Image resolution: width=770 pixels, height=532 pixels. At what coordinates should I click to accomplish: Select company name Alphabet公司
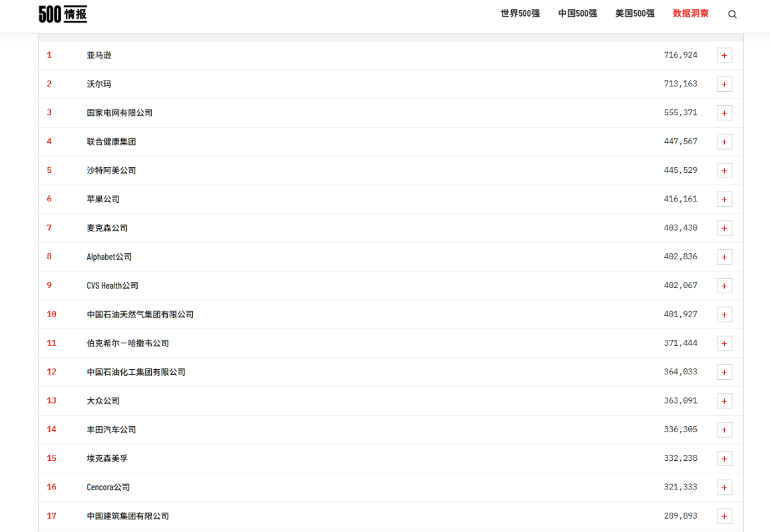pos(109,257)
